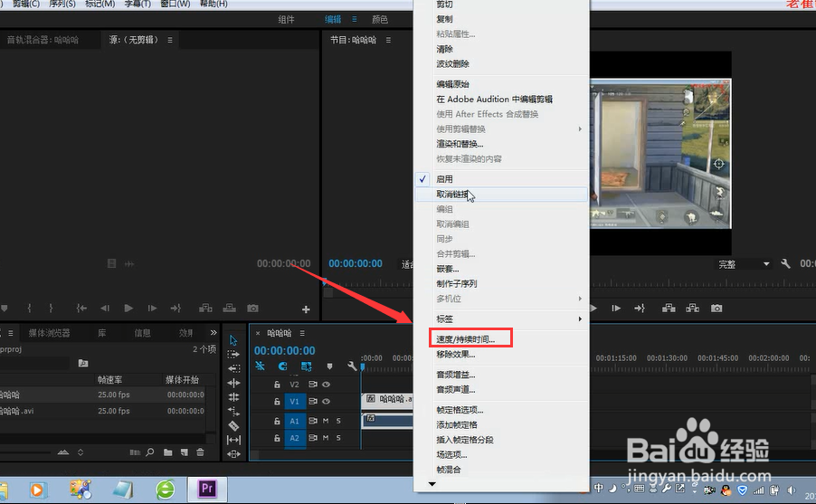The height and width of the screenshot is (504, 816).
Task: Toggle lock on track V2
Action: tap(277, 385)
